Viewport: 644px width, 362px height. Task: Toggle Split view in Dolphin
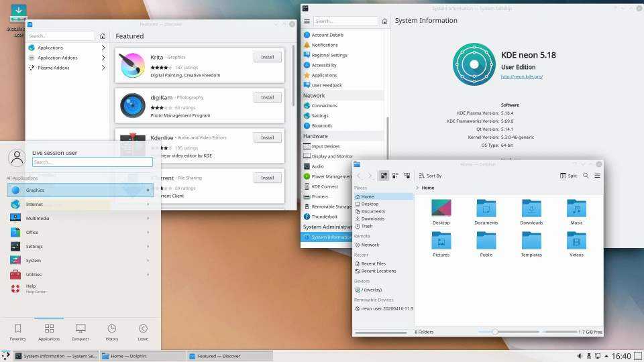pyautogui.click(x=568, y=176)
